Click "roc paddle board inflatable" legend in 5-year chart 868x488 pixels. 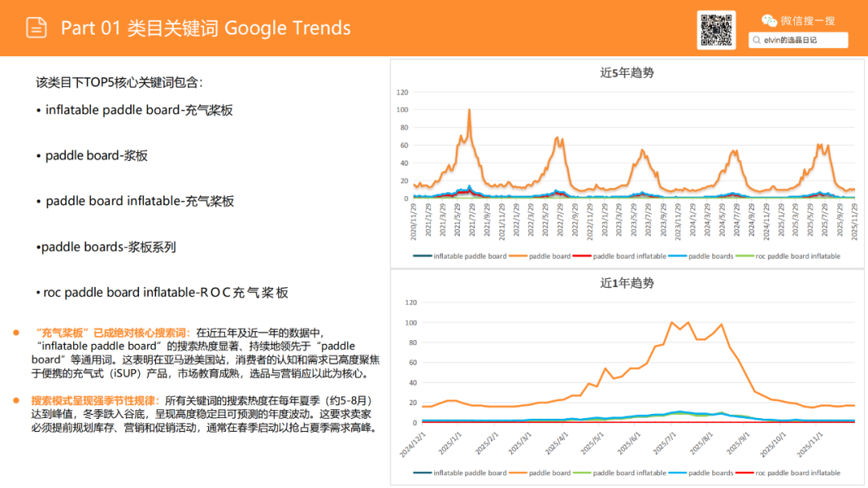(797, 256)
